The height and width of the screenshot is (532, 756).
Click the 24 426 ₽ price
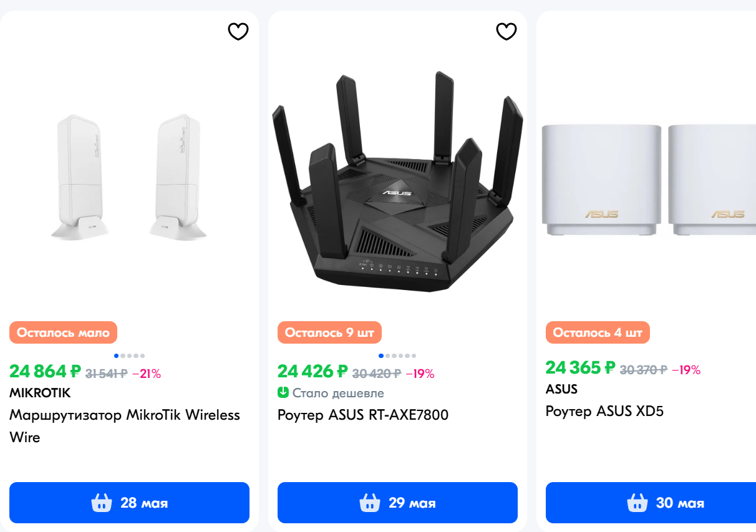[x=312, y=372]
